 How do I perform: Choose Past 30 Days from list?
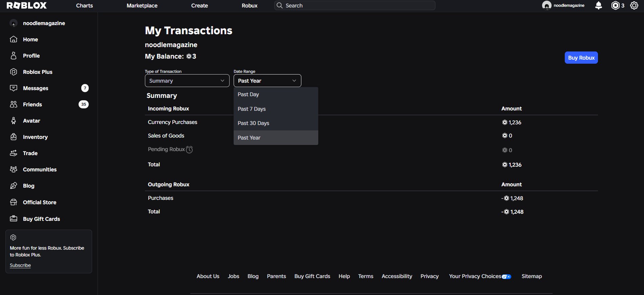(x=276, y=123)
